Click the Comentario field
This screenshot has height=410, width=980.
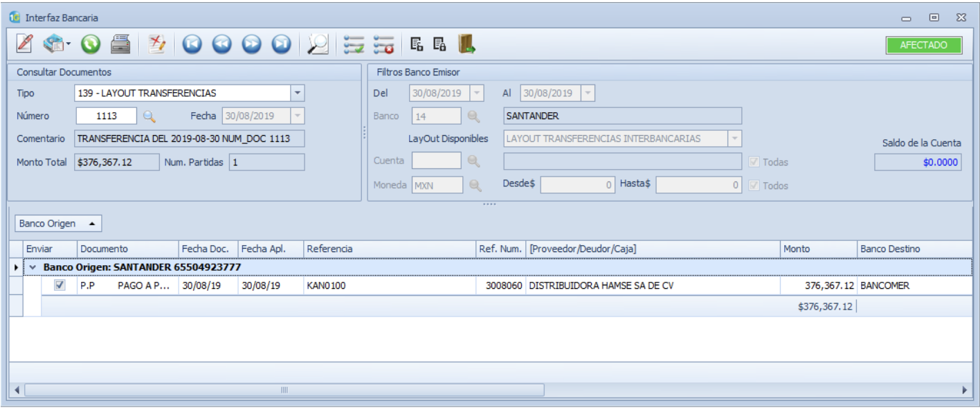190,139
